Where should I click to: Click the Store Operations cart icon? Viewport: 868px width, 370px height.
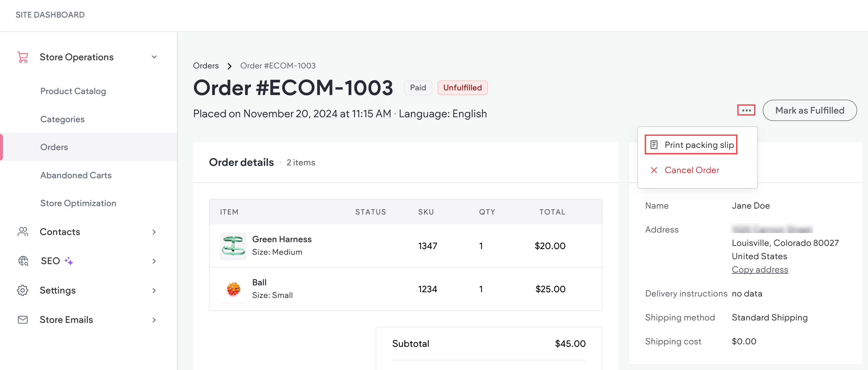[x=22, y=57]
